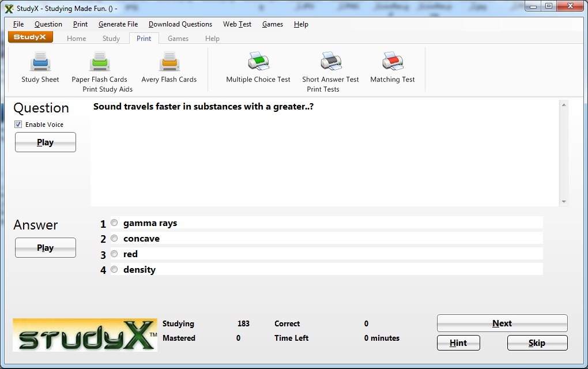Click the Studying count value 183
This screenshot has height=369, width=588.
pos(243,323)
